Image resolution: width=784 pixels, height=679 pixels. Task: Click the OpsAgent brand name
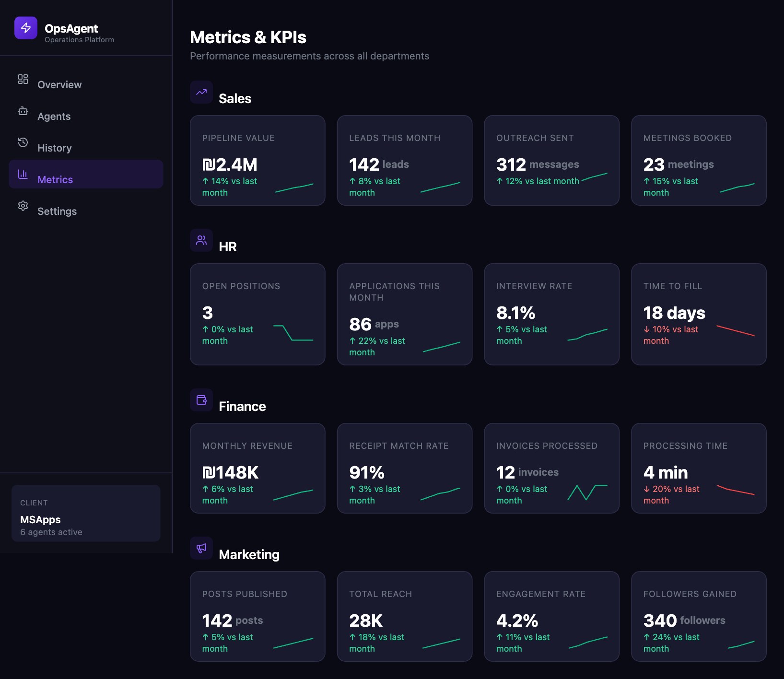point(71,29)
